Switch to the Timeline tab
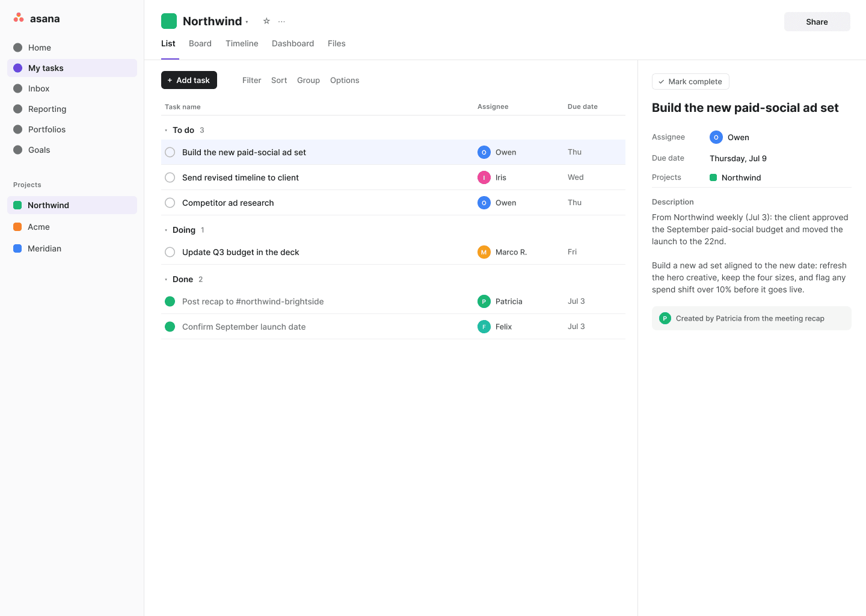 coord(242,43)
